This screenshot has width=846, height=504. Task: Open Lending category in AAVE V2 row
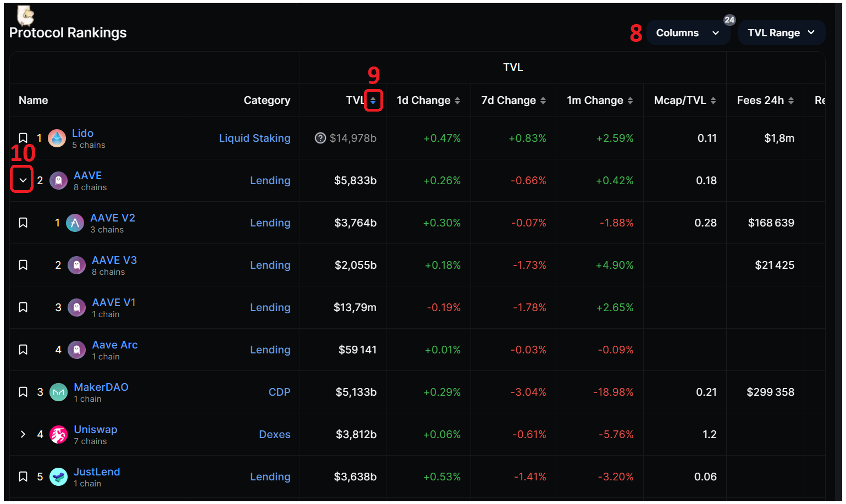[x=270, y=223]
